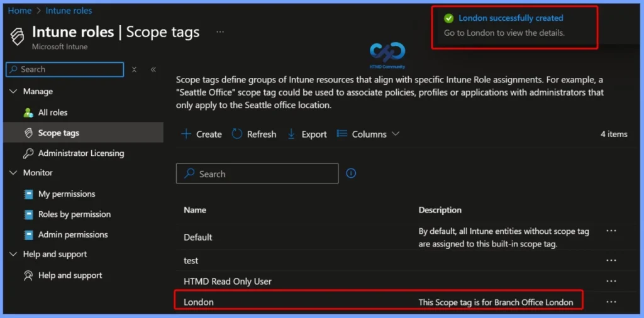Focus the scope tags Search box

click(257, 173)
